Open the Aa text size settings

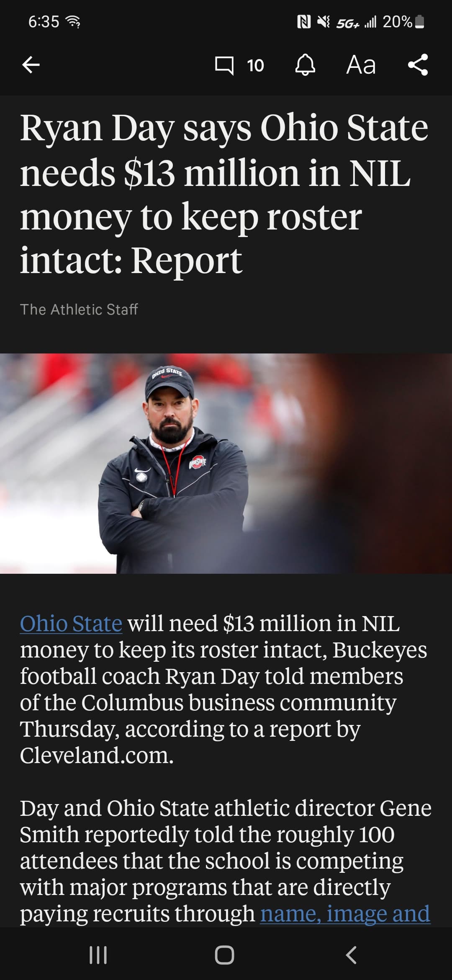click(361, 65)
